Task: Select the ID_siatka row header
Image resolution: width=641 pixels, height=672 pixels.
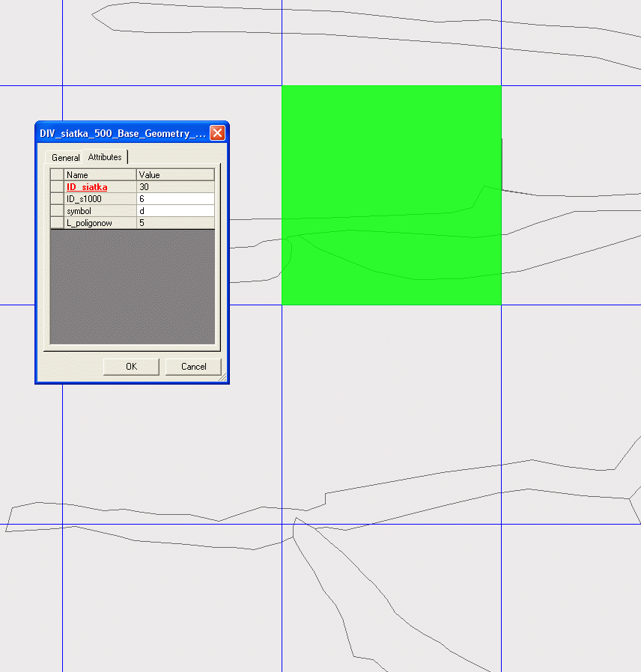Action: pyautogui.click(x=57, y=187)
